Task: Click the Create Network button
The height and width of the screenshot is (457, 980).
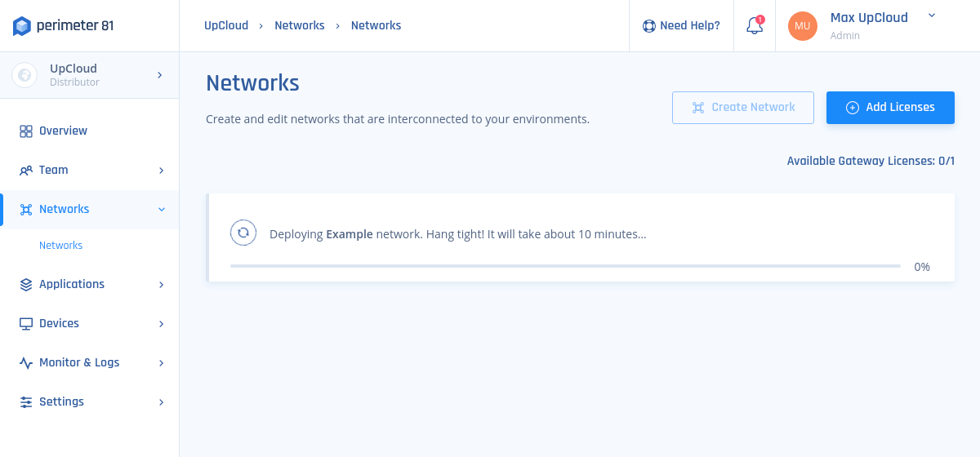Action: click(x=742, y=108)
